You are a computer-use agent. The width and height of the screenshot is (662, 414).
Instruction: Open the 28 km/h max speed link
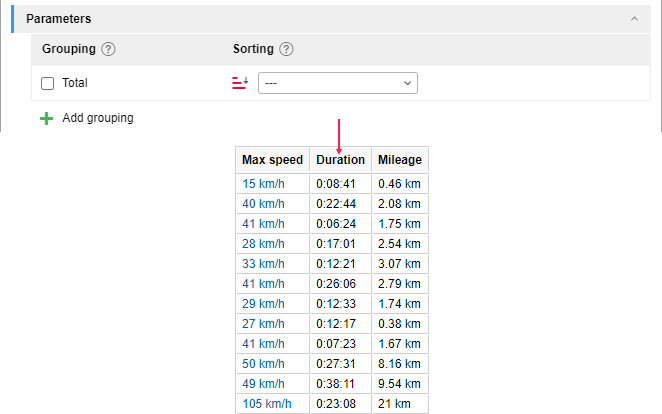tap(263, 244)
